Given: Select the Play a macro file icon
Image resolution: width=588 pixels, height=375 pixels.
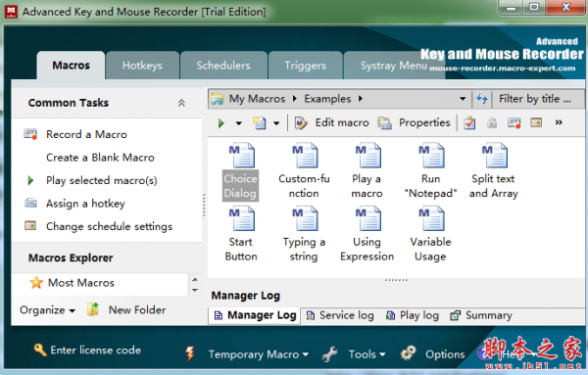Looking at the screenshot, I should 367,155.
